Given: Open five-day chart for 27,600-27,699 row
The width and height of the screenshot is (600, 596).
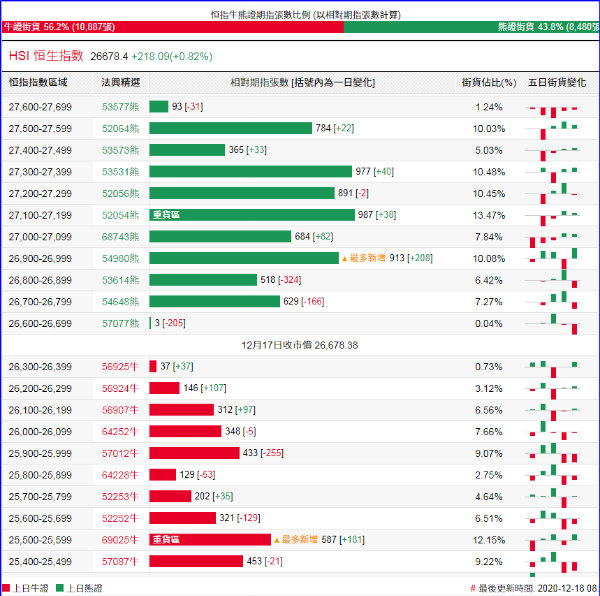Looking at the screenshot, I should [x=553, y=110].
